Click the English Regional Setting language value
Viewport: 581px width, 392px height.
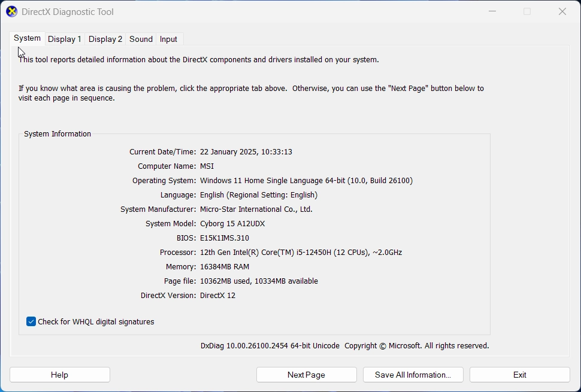[259, 195]
